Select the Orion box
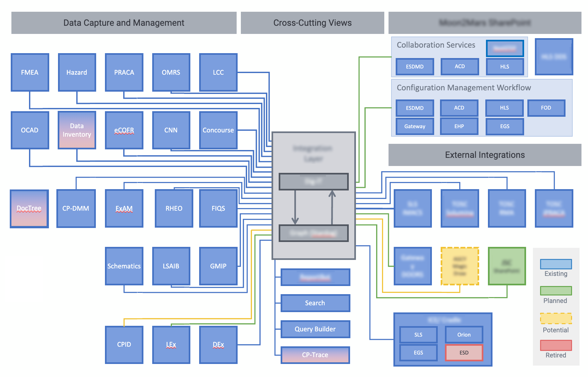 (464, 335)
